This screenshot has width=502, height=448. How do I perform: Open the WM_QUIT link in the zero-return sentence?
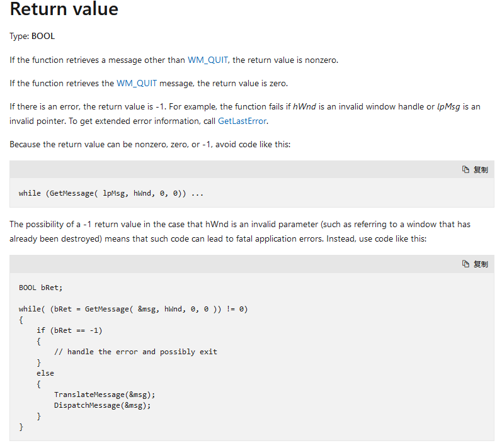[x=137, y=84]
